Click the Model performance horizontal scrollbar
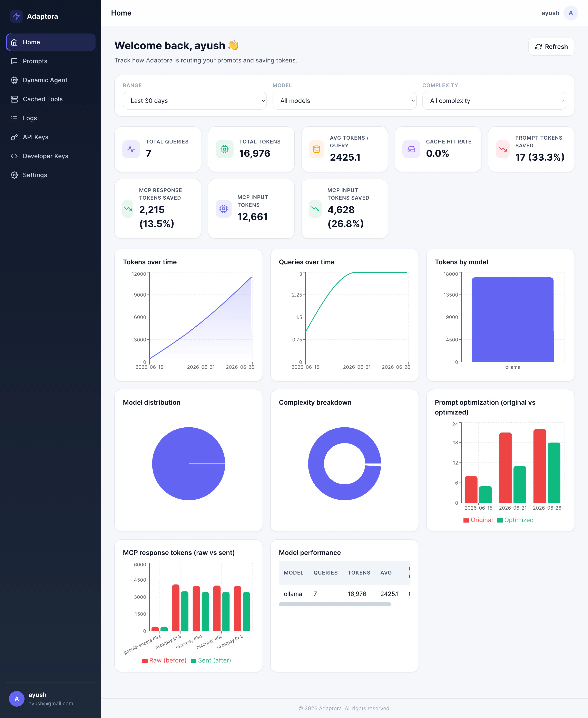Screen dimensions: 588x718 pos(335,604)
